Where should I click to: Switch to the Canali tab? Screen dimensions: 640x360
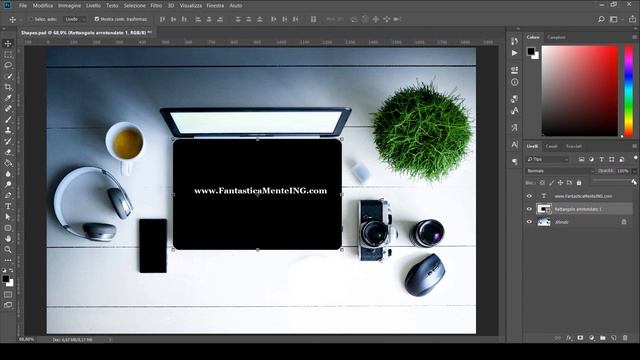pos(551,146)
